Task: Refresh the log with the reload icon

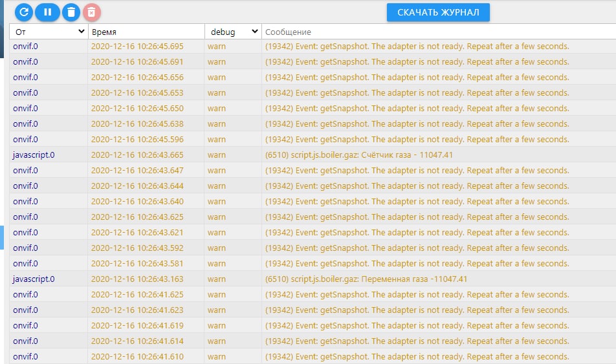Action: (23, 12)
